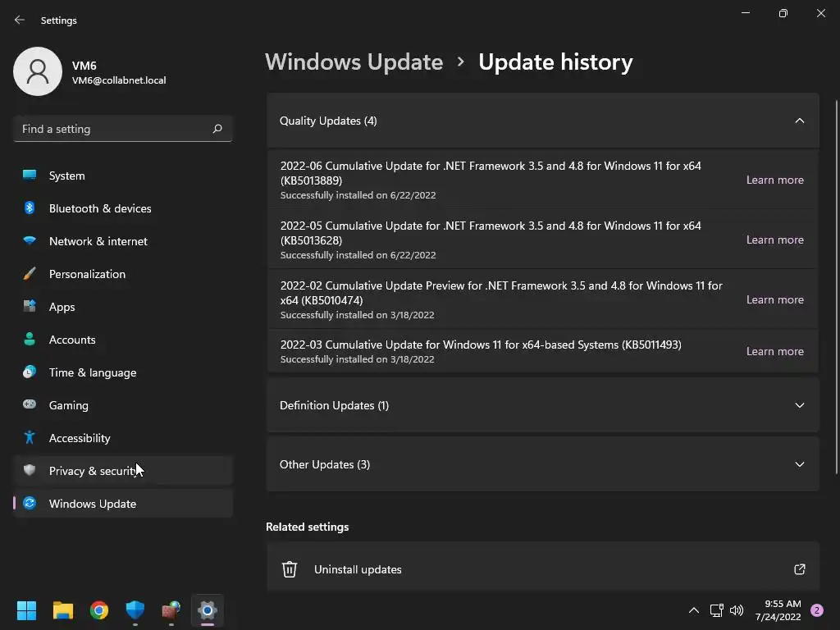Click the System label in sidebar
840x630 pixels.
coord(67,176)
